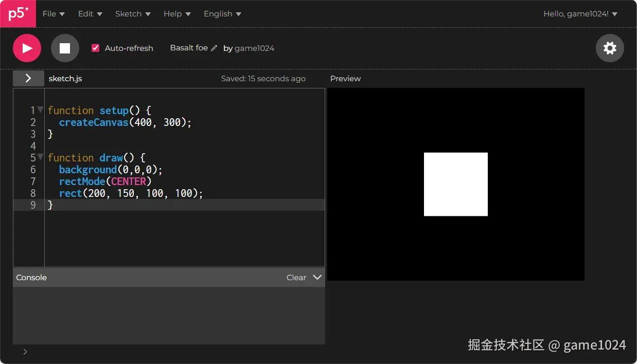Click the function draw() code line
The image size is (637, 364).
[97, 158]
